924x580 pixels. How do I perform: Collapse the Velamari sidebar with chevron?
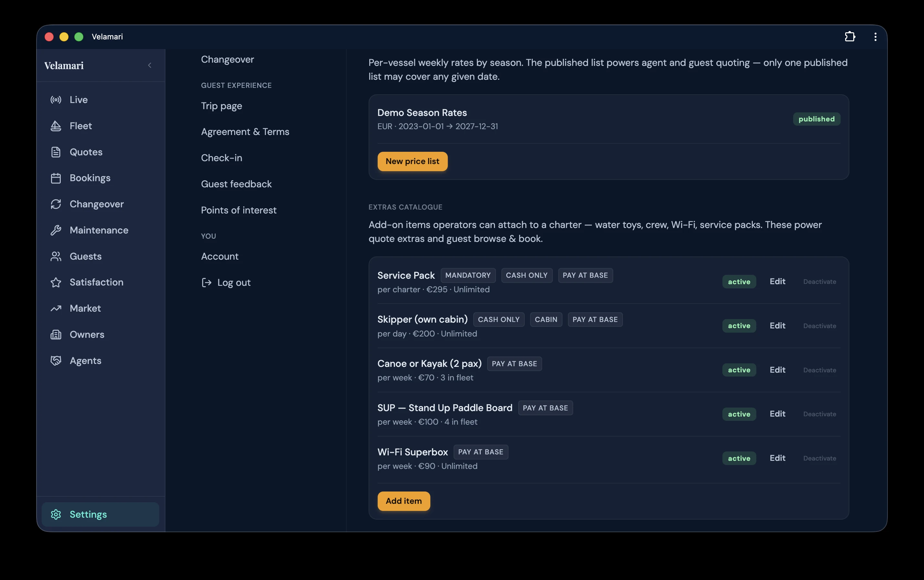click(x=150, y=65)
